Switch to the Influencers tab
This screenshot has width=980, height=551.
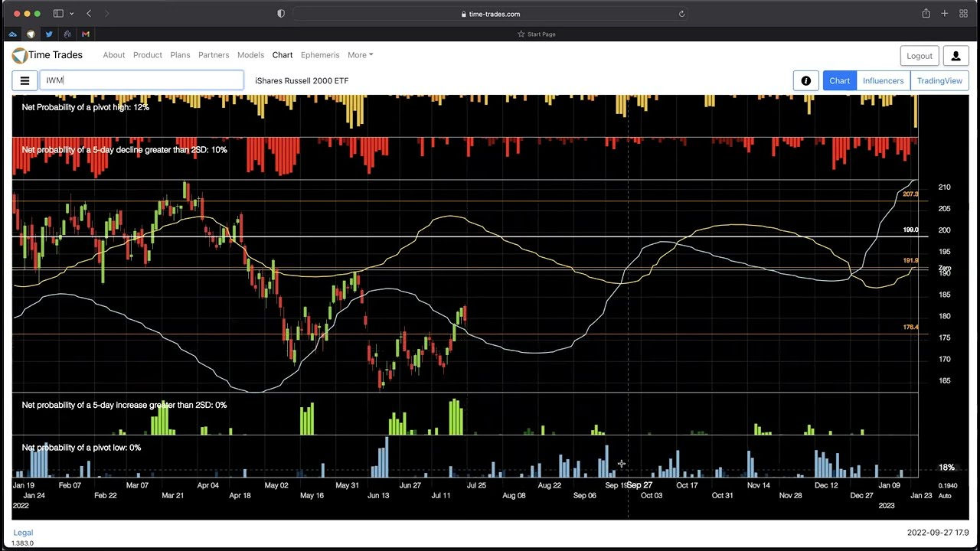[883, 80]
